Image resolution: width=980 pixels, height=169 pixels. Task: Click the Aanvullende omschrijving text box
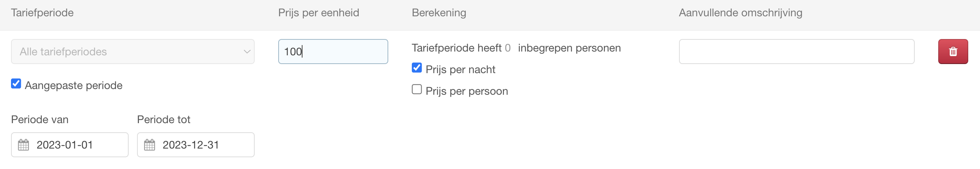(x=796, y=51)
